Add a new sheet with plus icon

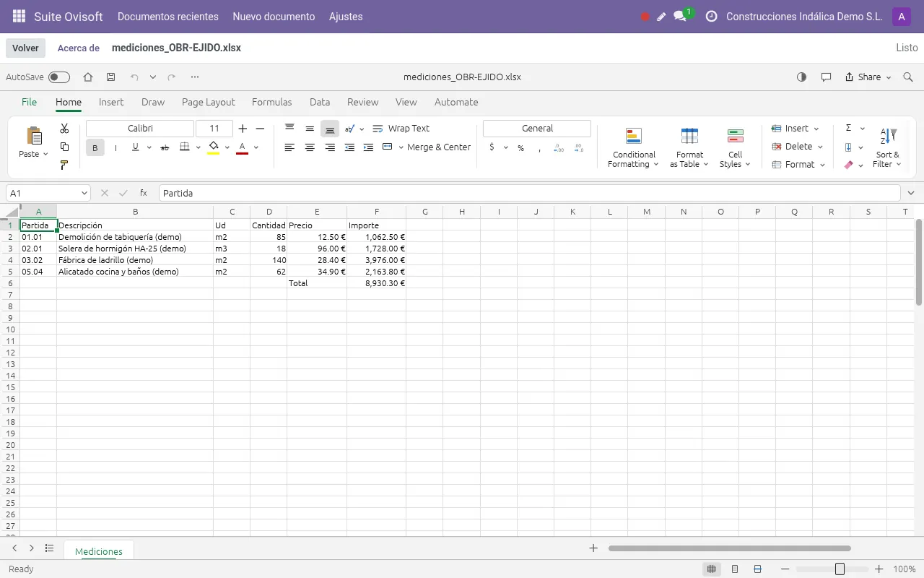593,548
